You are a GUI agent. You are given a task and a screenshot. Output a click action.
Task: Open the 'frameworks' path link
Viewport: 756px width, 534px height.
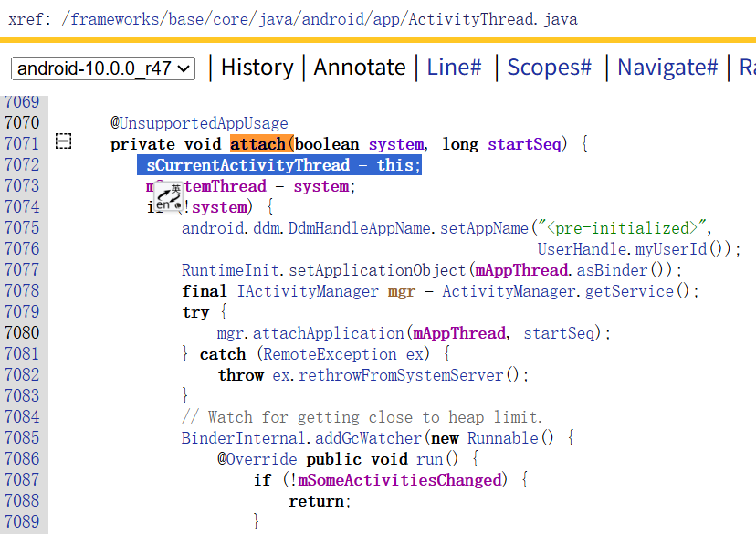[x=115, y=19]
